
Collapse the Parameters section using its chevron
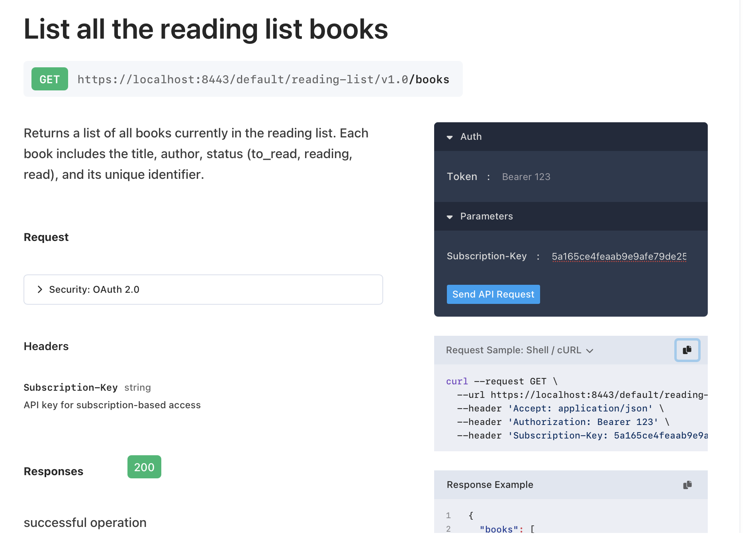[450, 217]
